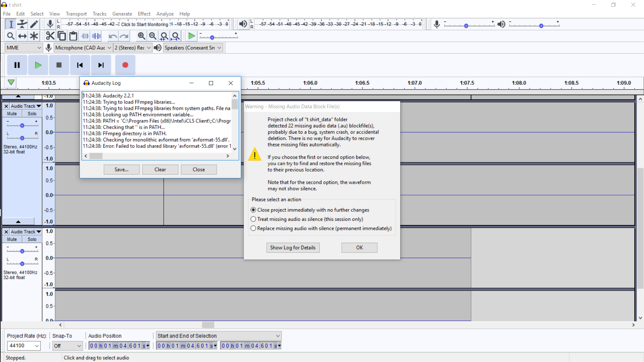Open 'Start and End of Selection' dropdown

219,336
